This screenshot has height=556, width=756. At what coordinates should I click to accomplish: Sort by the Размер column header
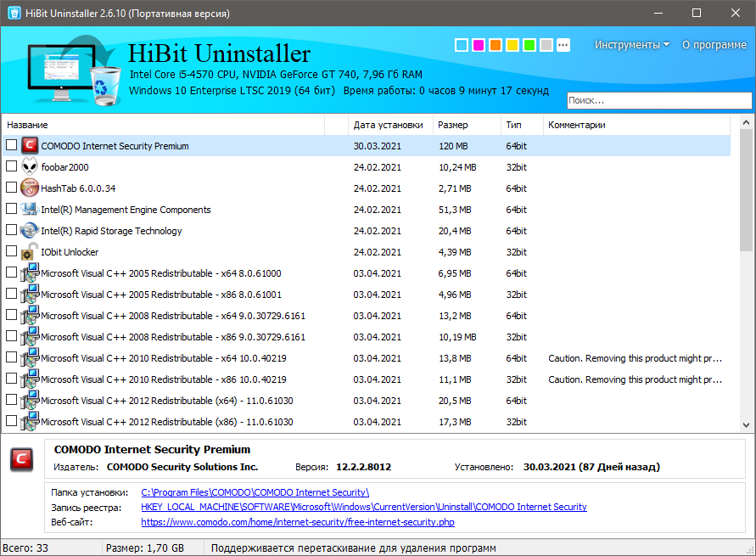453,125
